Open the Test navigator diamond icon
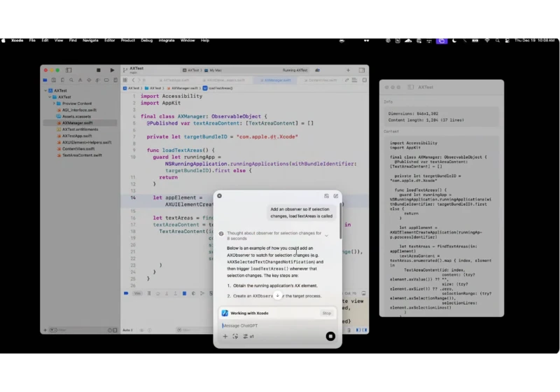Screen dimensions: 560x392 tap(89, 80)
